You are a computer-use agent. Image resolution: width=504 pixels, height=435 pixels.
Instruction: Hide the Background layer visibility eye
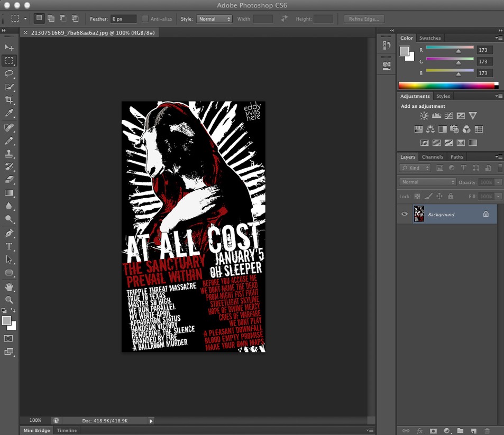coord(405,214)
